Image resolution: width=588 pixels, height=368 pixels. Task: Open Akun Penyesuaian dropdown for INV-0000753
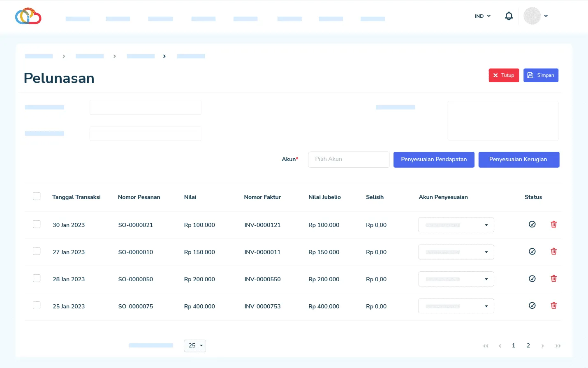(x=456, y=306)
